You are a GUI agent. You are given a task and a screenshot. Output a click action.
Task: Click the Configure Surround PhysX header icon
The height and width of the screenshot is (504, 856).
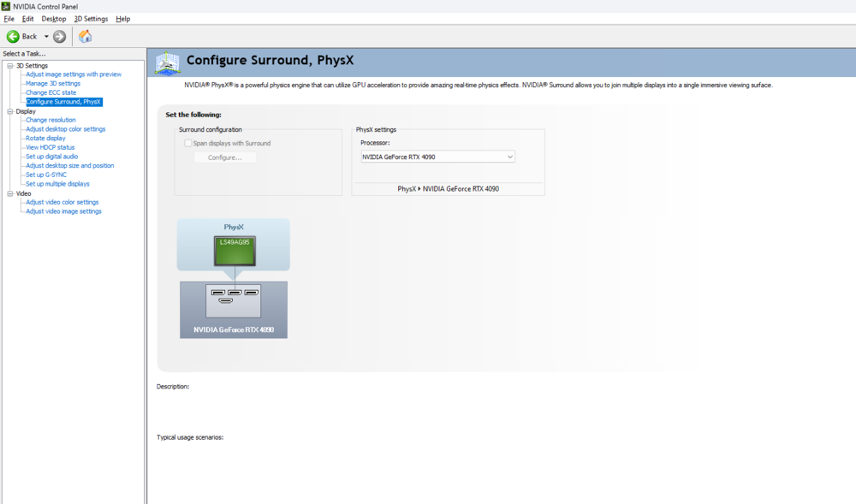[167, 62]
